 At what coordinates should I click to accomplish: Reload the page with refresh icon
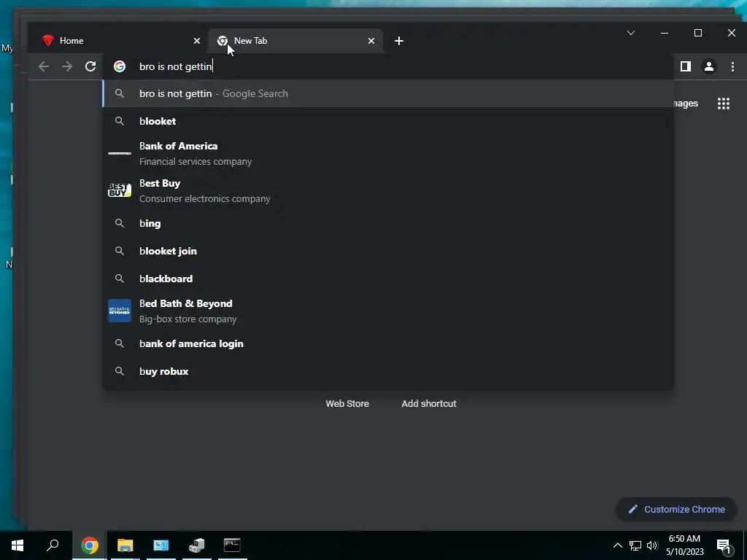[90, 66]
